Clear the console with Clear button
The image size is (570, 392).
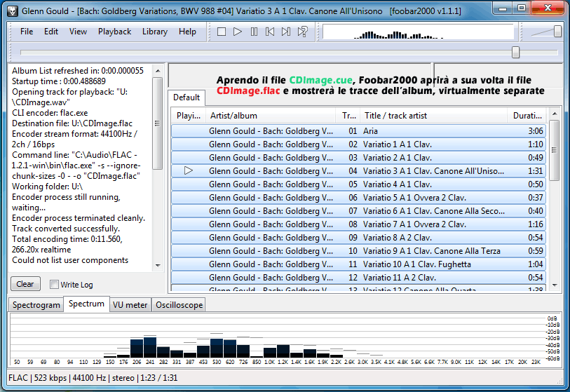[x=25, y=284]
